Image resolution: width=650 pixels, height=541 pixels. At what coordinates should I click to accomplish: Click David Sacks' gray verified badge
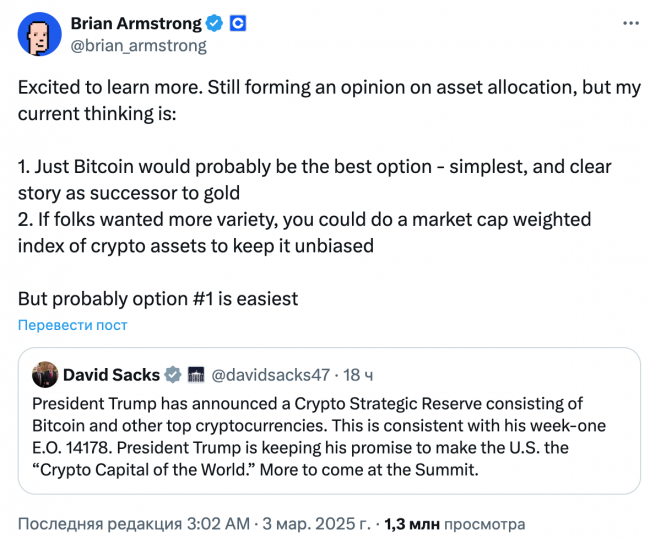(x=173, y=375)
